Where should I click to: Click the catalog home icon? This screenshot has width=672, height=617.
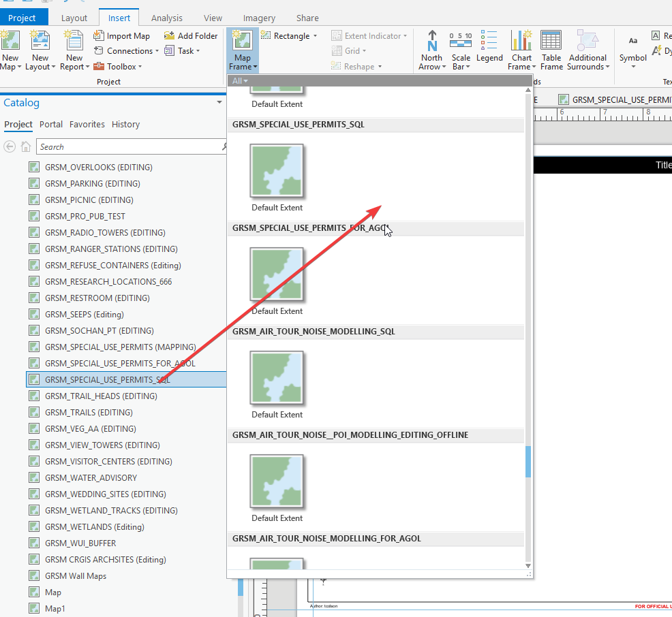[26, 147]
